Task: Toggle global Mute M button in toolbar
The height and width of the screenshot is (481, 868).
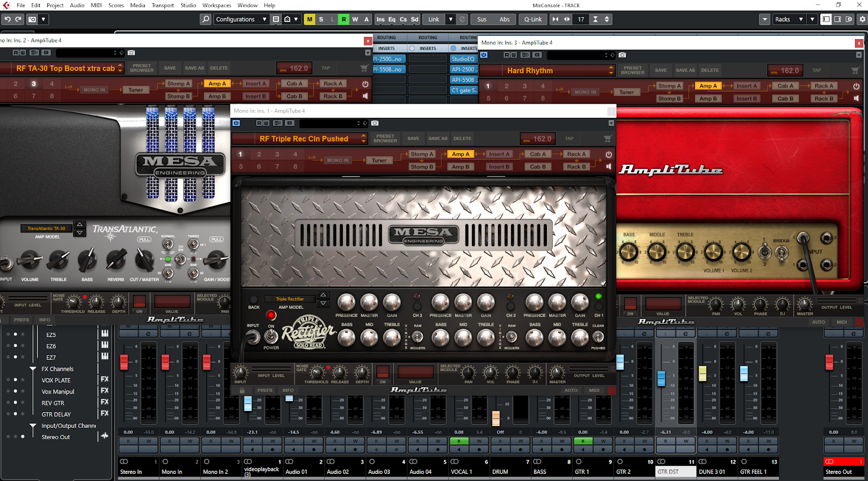Action: point(309,19)
